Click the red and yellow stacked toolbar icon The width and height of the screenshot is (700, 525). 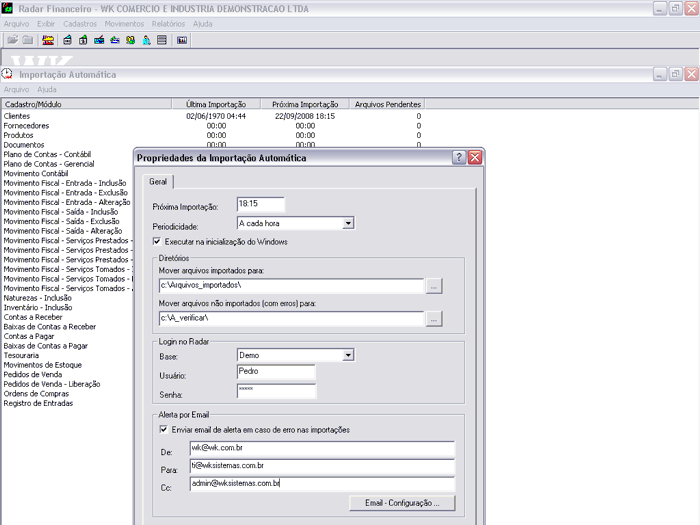[x=47, y=41]
